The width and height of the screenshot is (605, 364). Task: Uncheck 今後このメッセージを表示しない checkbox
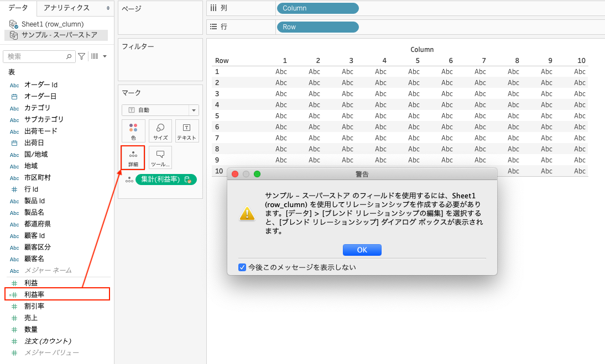[242, 267]
